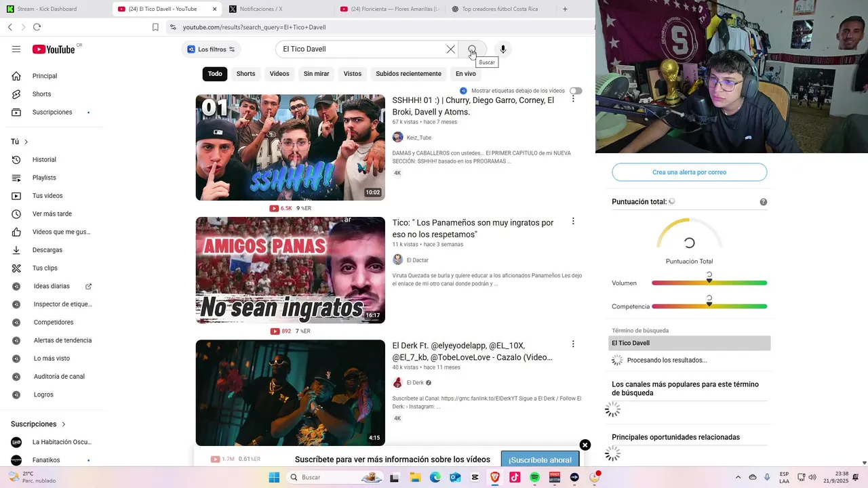Open Principal in YouTube sidebar
This screenshot has height=488, width=868.
pyautogui.click(x=45, y=76)
